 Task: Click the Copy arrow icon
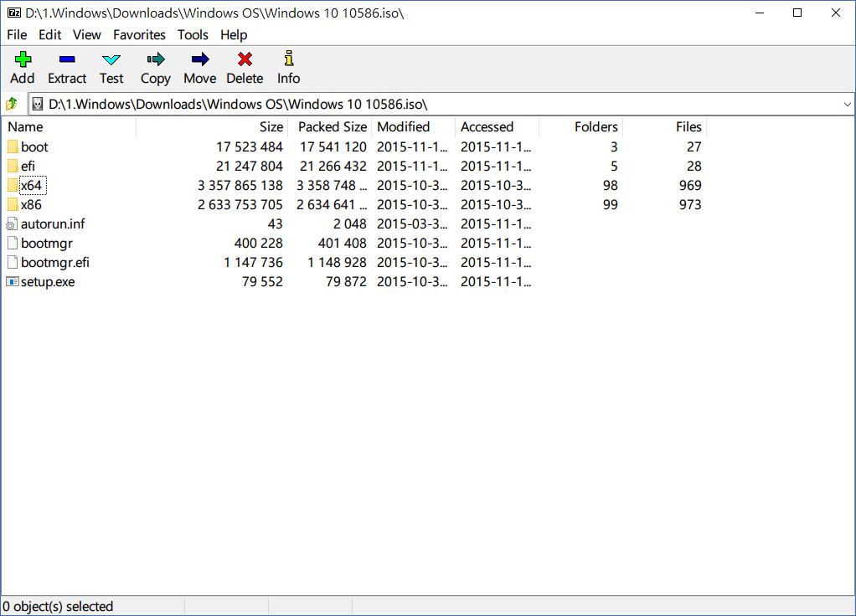(x=156, y=59)
